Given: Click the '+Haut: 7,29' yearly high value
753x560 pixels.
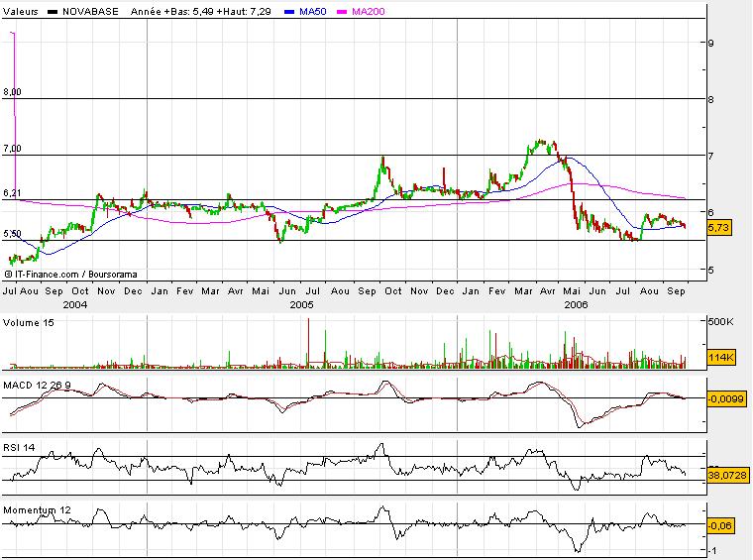Looking at the screenshot, I should pyautogui.click(x=244, y=12).
